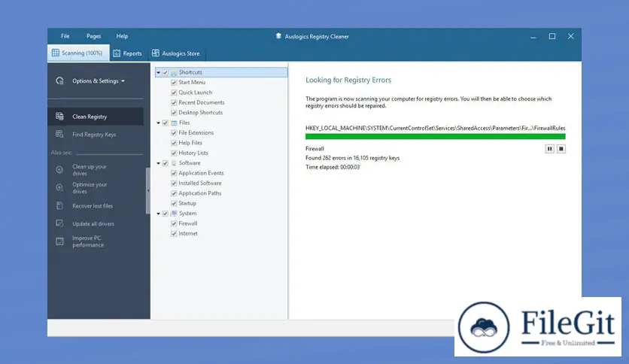Click the registry key path text
The width and height of the screenshot is (629, 364).
click(x=435, y=128)
